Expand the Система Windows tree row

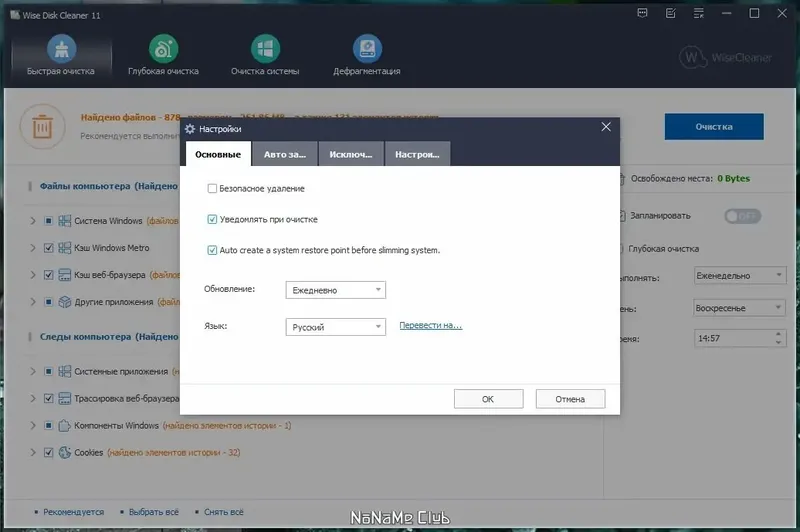tap(33, 221)
